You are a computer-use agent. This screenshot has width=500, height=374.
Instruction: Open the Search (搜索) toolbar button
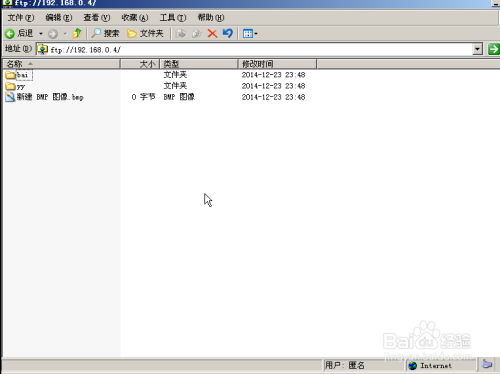(105, 33)
